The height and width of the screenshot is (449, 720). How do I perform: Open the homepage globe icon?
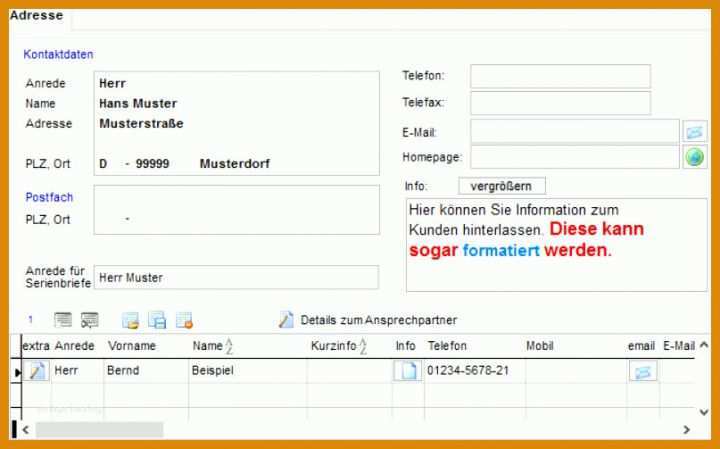(x=694, y=157)
